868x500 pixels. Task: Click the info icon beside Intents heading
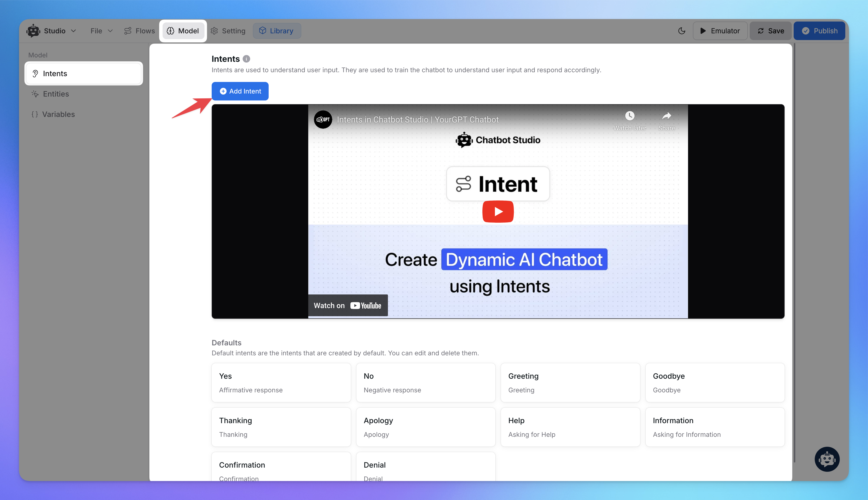pos(246,59)
